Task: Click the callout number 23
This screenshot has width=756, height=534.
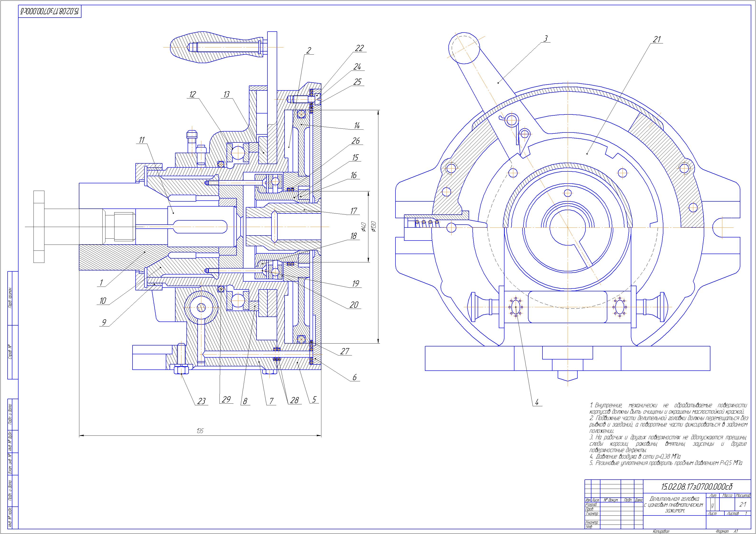Action: click(x=201, y=401)
